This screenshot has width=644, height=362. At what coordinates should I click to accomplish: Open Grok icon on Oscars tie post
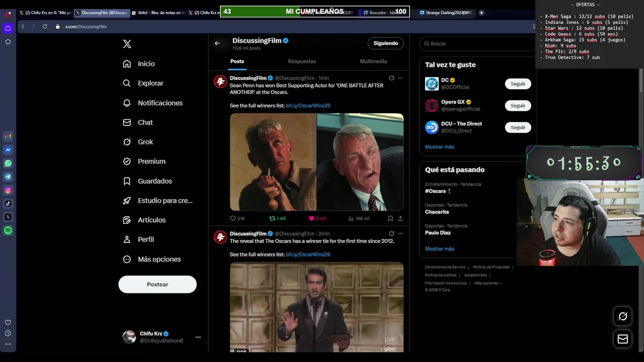point(391,233)
